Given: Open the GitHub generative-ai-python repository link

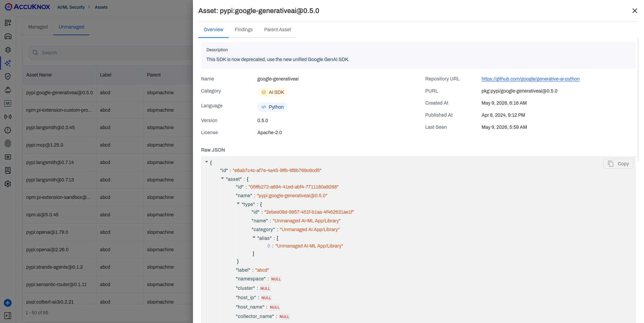Looking at the screenshot, I should tap(531, 79).
